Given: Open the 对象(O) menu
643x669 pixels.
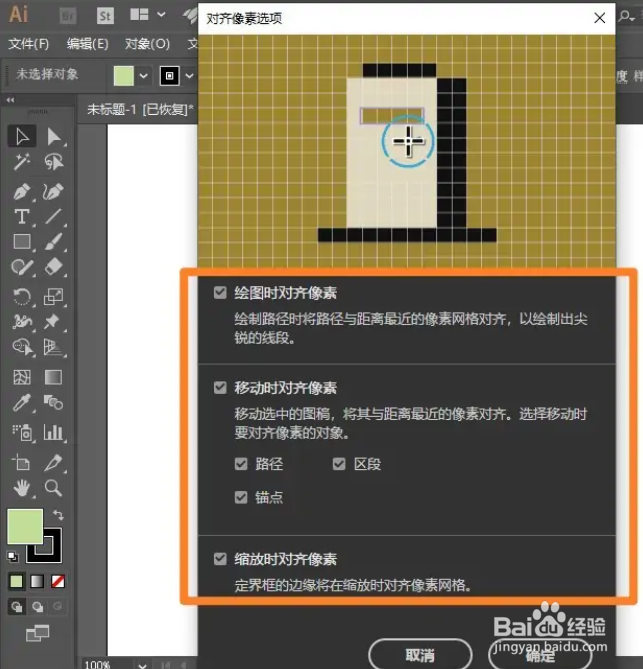Looking at the screenshot, I should pos(147,44).
